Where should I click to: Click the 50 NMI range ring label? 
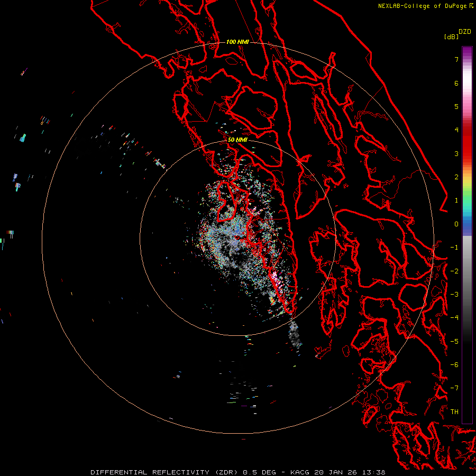coord(237,140)
